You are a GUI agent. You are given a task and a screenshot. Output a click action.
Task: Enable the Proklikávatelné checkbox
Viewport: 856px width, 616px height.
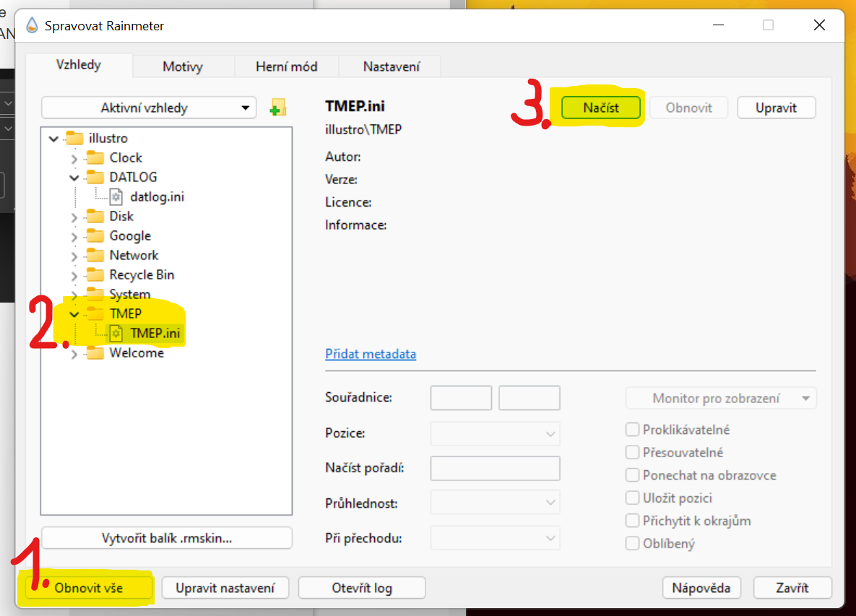point(633,430)
